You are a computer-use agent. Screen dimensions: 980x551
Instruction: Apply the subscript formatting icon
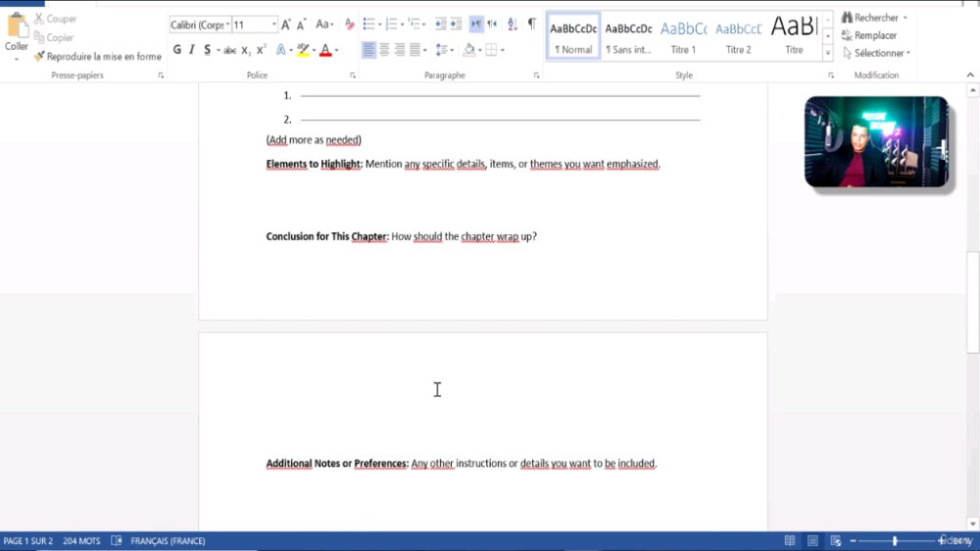(246, 50)
